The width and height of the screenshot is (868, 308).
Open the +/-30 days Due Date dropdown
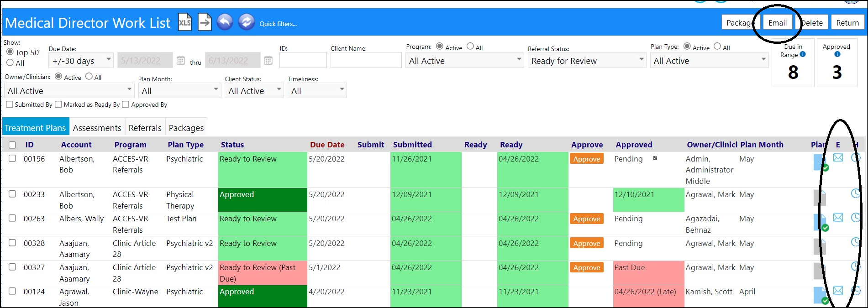click(81, 60)
